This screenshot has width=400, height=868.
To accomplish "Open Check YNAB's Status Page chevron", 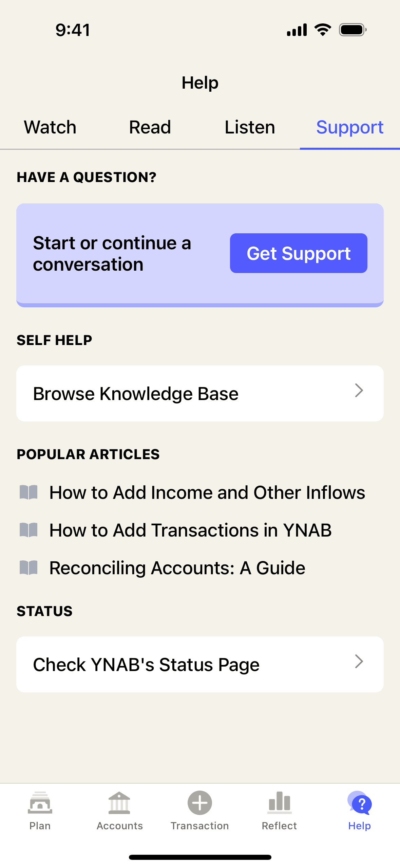I will 359,662.
